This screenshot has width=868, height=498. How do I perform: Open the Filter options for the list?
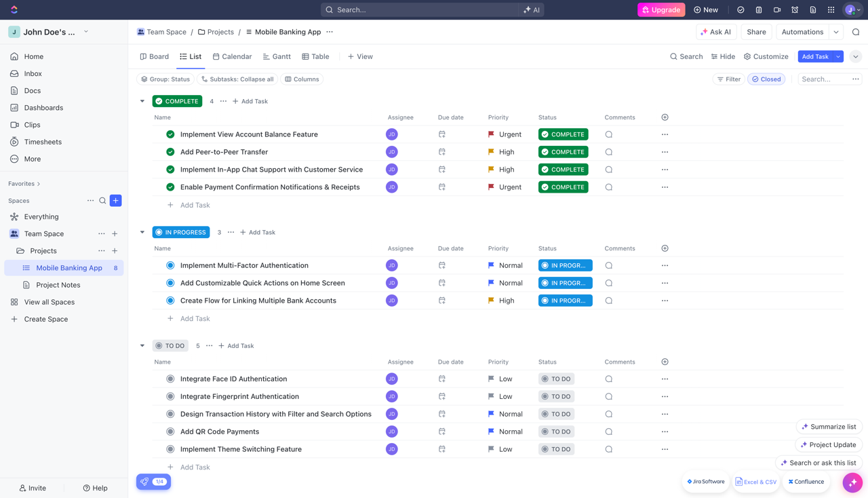(x=728, y=79)
